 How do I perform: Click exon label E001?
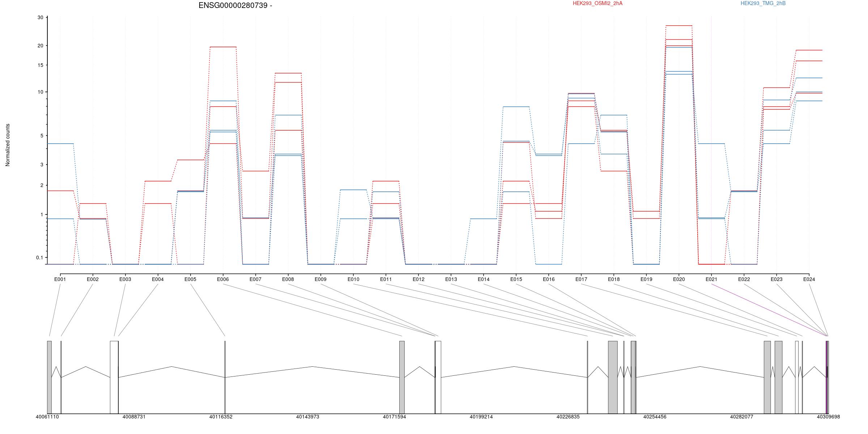coord(60,279)
